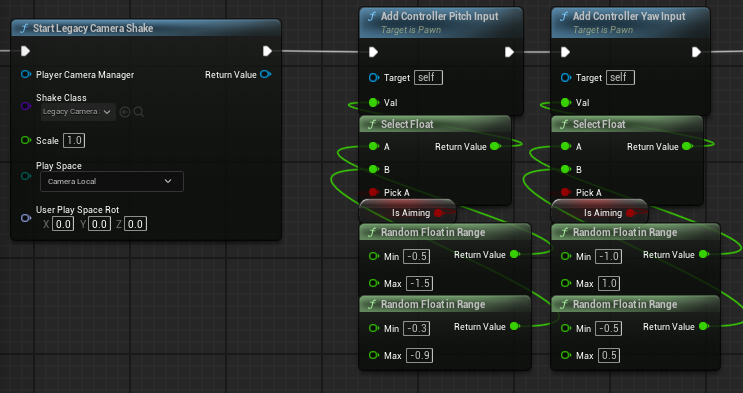This screenshot has height=393, width=743.
Task: Click the Player Camera Manager input pin
Action: click(x=26, y=74)
